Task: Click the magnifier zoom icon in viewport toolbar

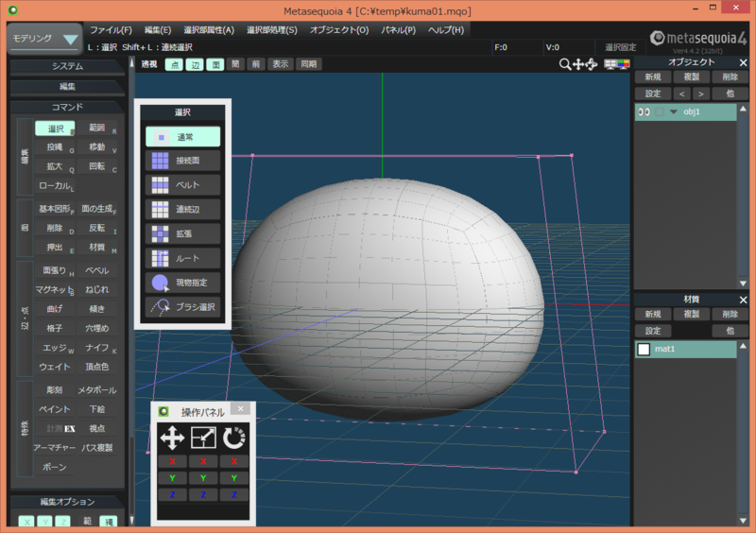Action: click(x=564, y=64)
